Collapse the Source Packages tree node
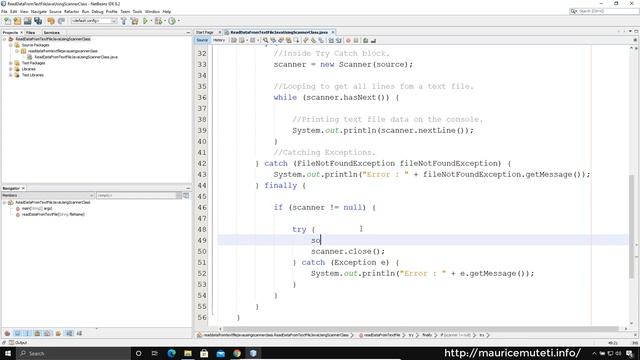This screenshot has height=360, width=640. tap(11, 45)
